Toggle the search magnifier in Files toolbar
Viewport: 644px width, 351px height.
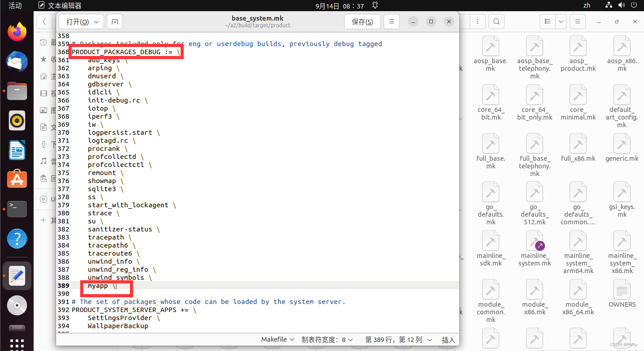click(x=496, y=21)
